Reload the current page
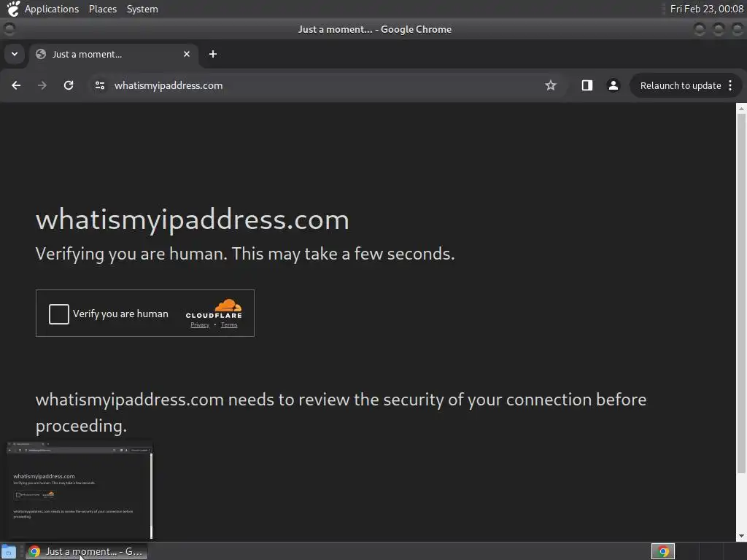 point(69,85)
